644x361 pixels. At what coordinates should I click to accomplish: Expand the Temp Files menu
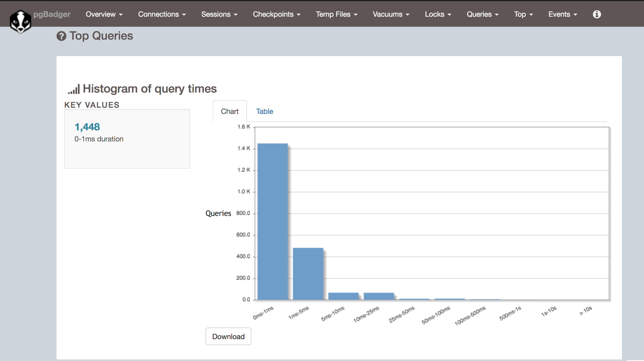pyautogui.click(x=337, y=14)
